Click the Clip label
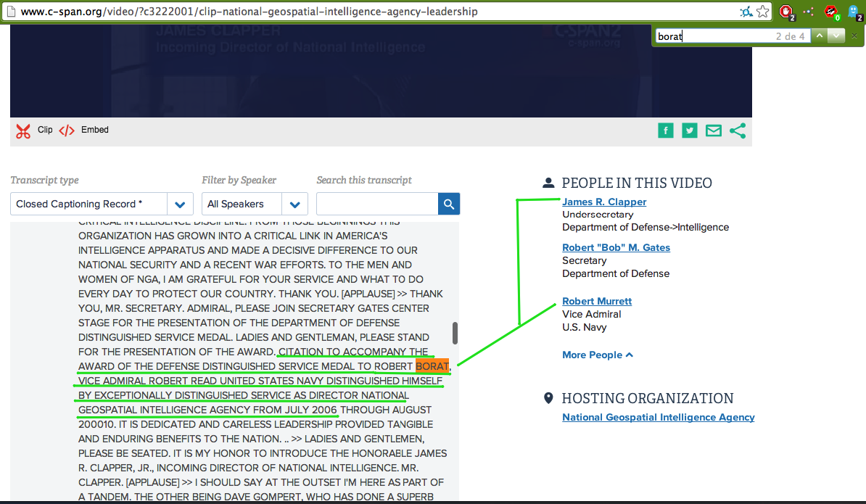 (45, 130)
